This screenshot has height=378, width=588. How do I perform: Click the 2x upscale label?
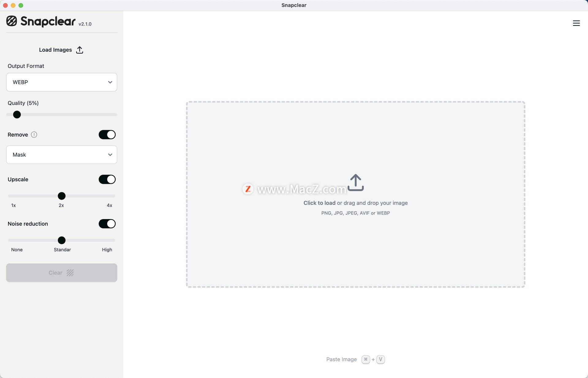[x=61, y=205]
